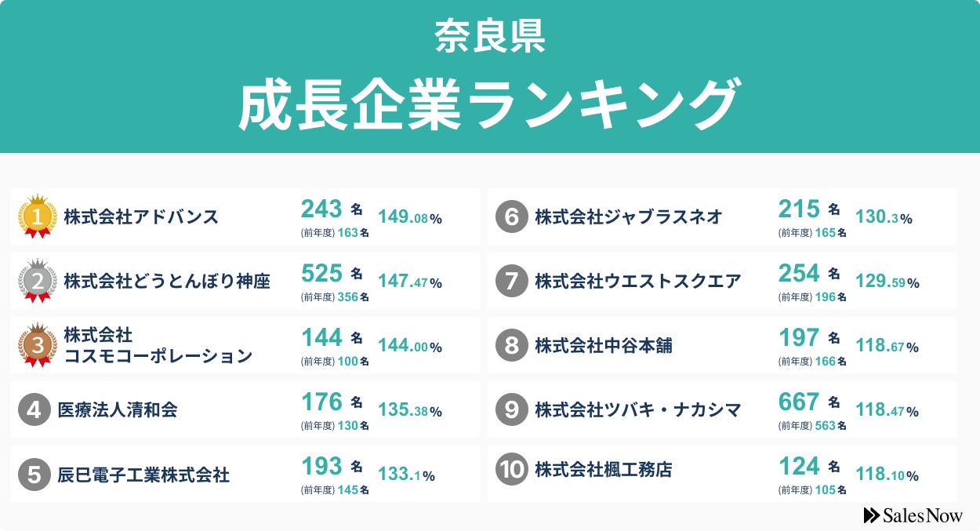Click 辰巳電子工業株式会社 company name
Screen dimensions: 980x531
point(143,474)
